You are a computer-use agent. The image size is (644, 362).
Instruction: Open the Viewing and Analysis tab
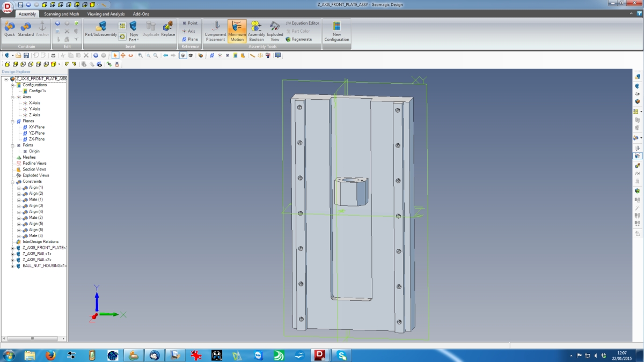click(106, 14)
